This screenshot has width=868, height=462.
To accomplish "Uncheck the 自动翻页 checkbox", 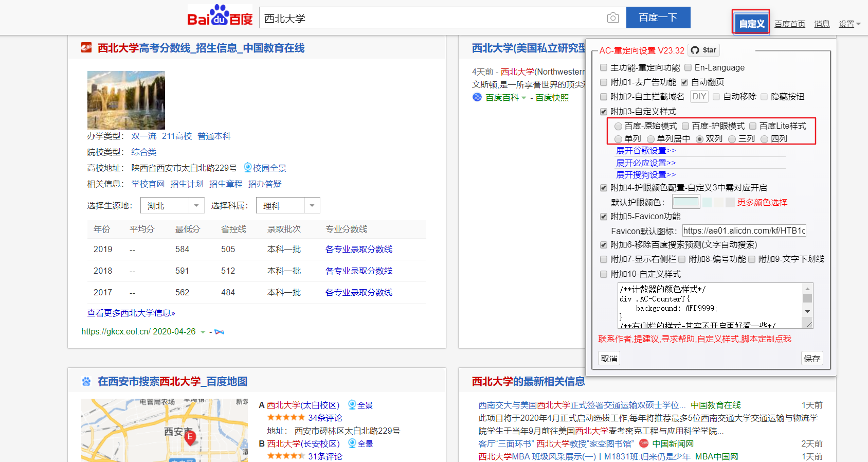I will [684, 82].
